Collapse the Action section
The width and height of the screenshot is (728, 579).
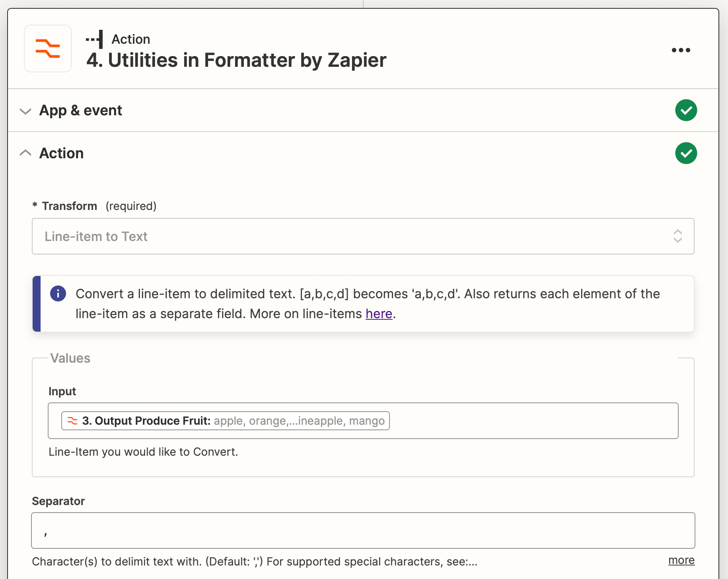(x=25, y=153)
